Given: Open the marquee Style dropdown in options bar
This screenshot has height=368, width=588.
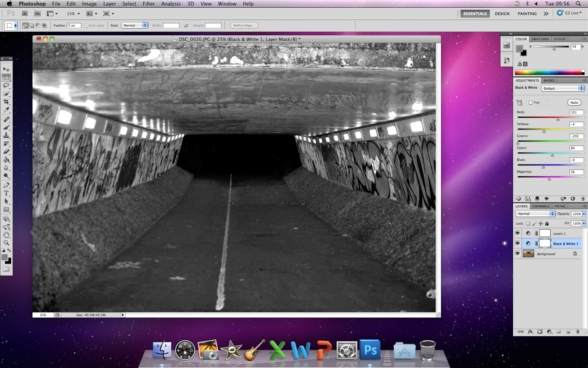Looking at the screenshot, I should pyautogui.click(x=135, y=25).
